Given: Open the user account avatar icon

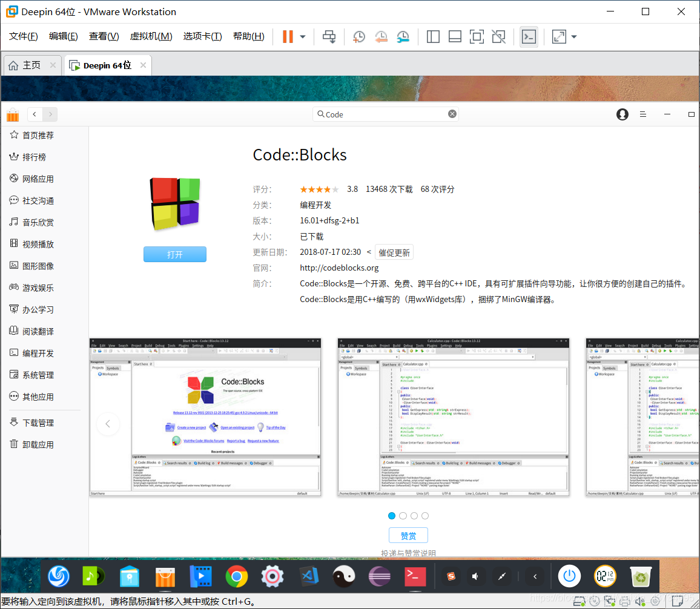Looking at the screenshot, I should point(622,114).
